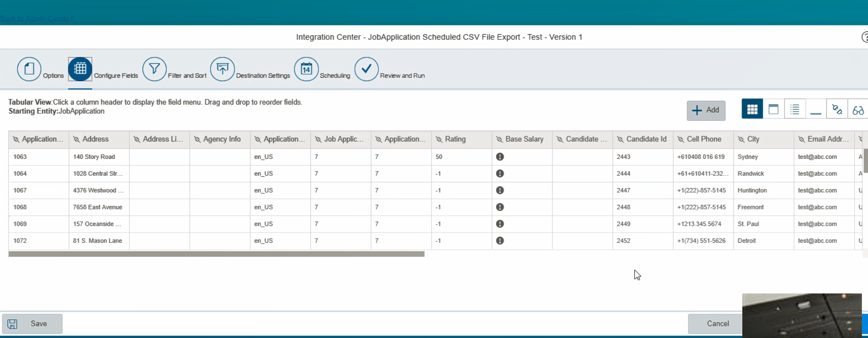Click the Base Salary warning icon for row 1072
Image resolution: width=868 pixels, height=338 pixels.
(500, 240)
